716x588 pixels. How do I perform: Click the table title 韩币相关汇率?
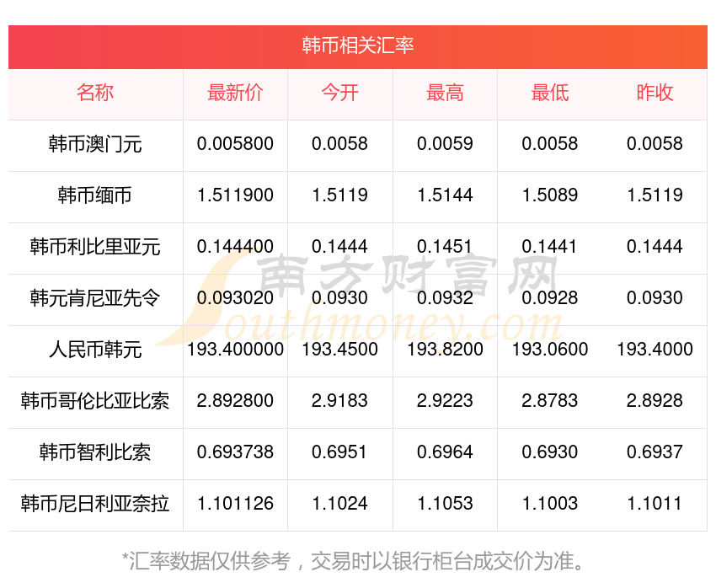[x=357, y=45]
